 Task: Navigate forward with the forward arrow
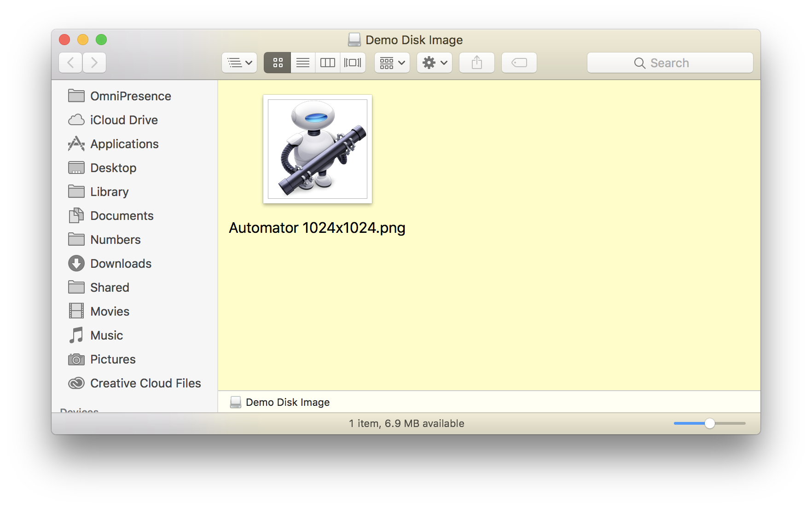click(94, 63)
